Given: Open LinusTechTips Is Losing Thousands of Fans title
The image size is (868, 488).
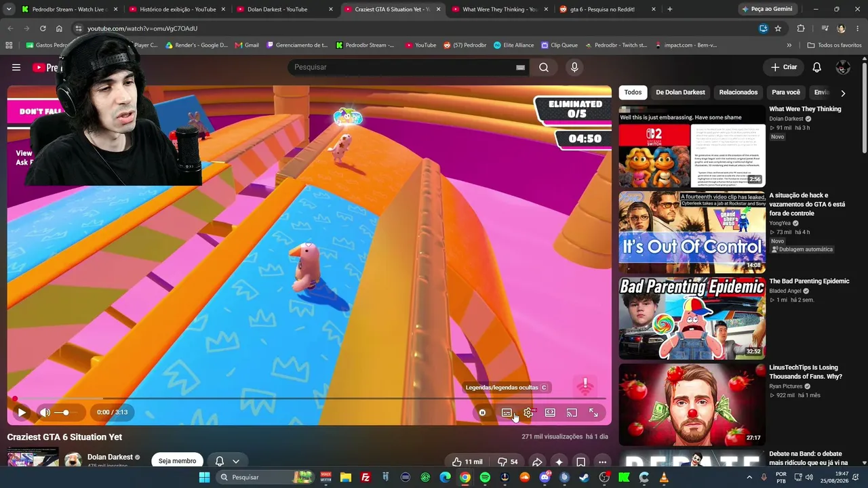Looking at the screenshot, I should click(x=806, y=372).
